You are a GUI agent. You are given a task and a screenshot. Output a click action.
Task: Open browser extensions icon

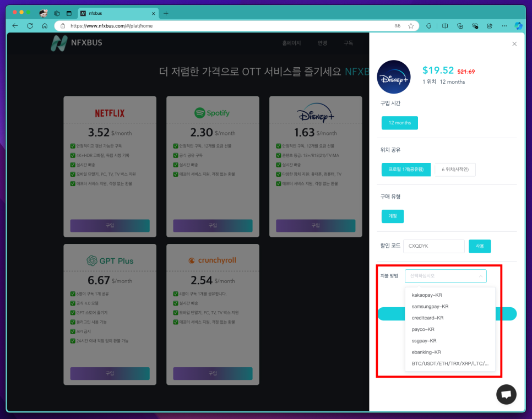coord(429,26)
